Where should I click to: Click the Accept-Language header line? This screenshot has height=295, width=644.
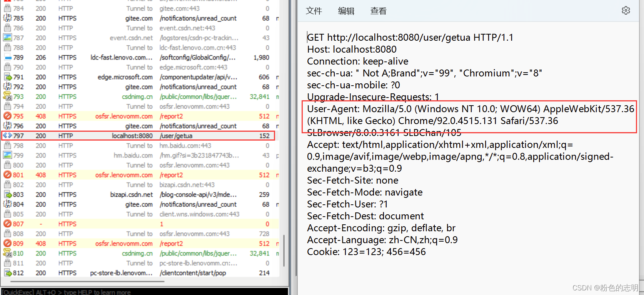coord(382,240)
